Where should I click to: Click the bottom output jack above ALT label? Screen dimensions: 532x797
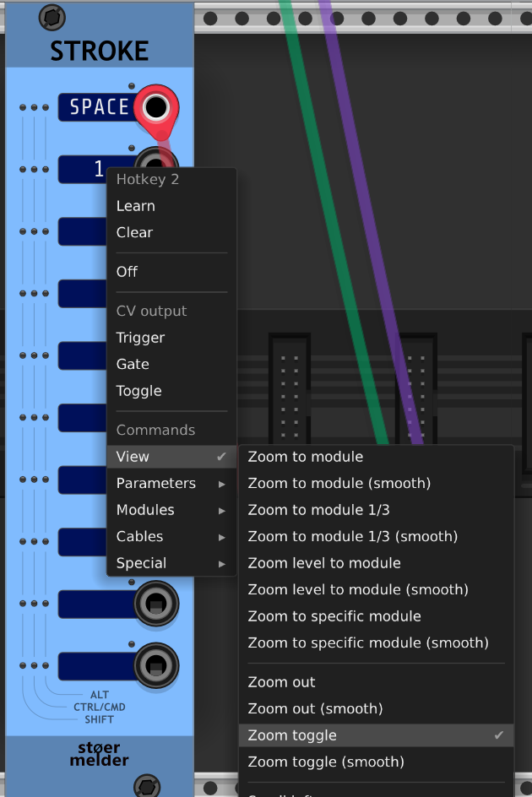(x=156, y=665)
